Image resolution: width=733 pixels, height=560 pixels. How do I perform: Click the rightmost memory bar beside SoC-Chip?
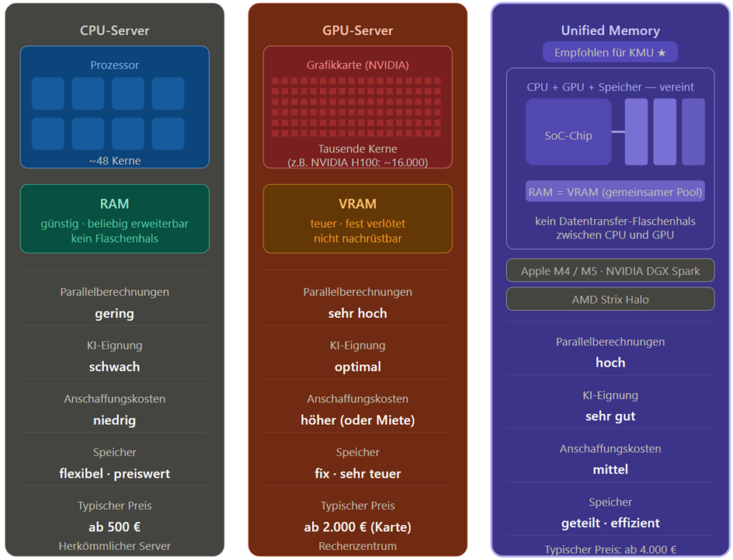(x=693, y=132)
